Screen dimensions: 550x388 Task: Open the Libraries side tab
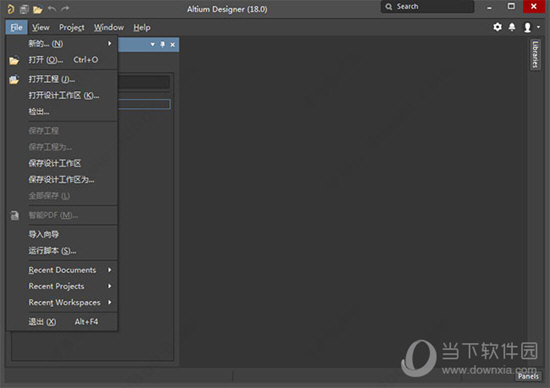535,54
